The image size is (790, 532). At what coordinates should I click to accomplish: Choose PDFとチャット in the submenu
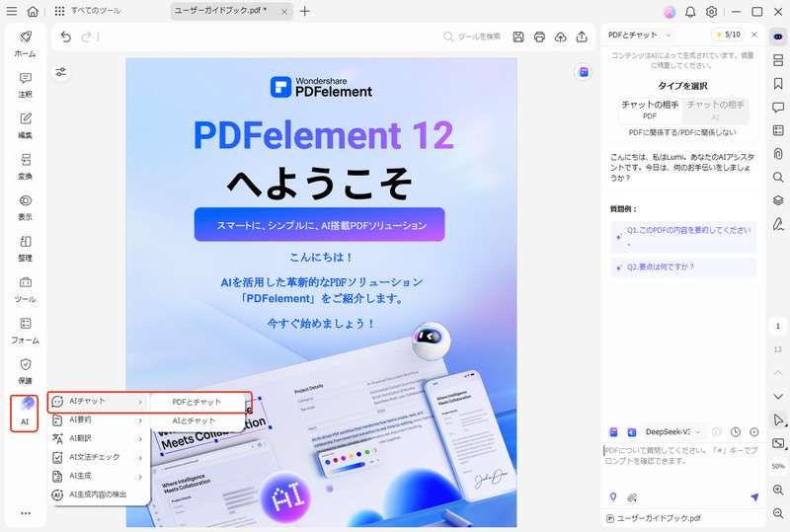click(x=197, y=402)
